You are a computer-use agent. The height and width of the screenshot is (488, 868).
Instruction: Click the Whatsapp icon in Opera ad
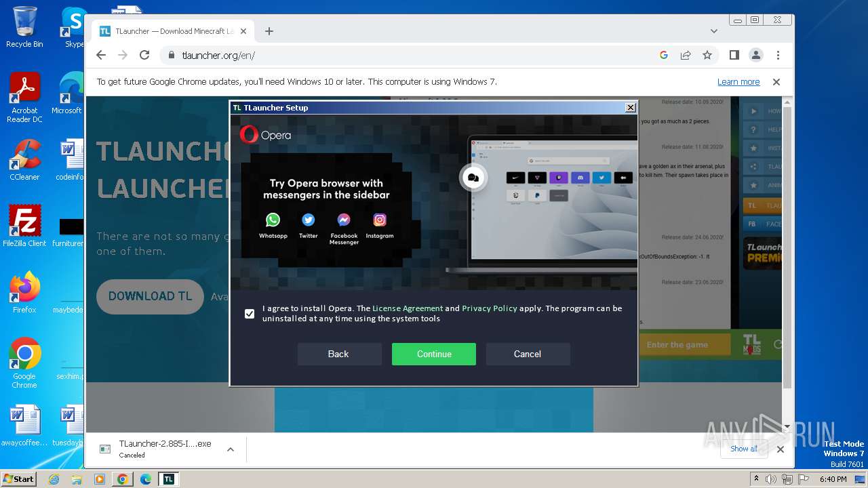[x=273, y=220]
